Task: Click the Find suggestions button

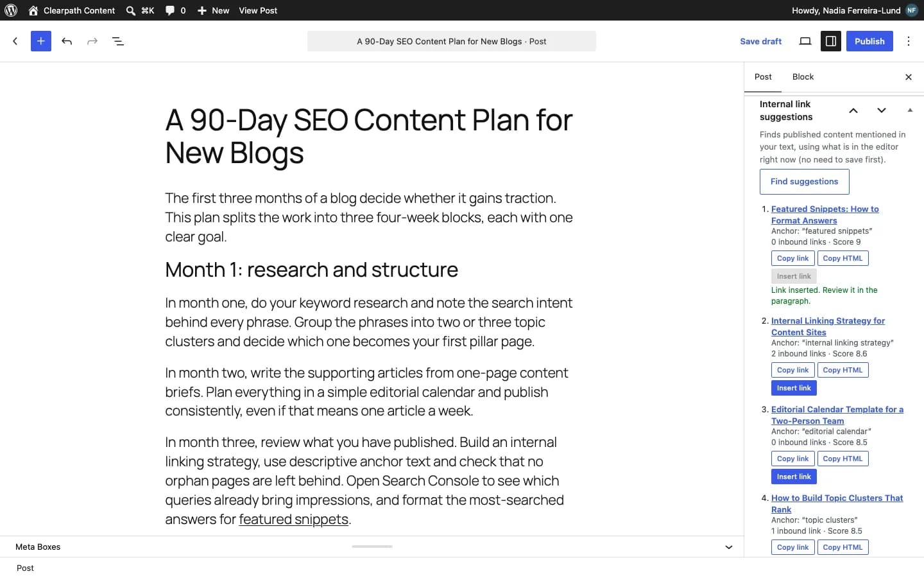Action: coord(805,182)
